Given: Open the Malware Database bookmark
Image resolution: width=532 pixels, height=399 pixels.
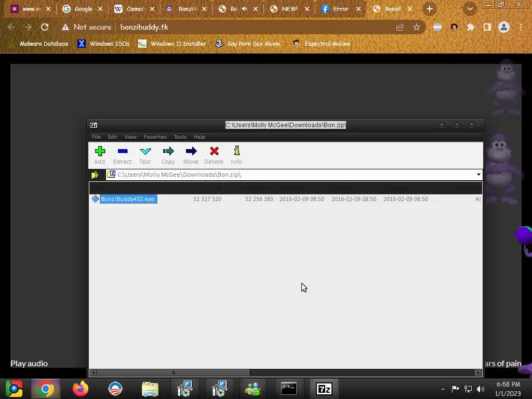Looking at the screenshot, I should [39, 44].
